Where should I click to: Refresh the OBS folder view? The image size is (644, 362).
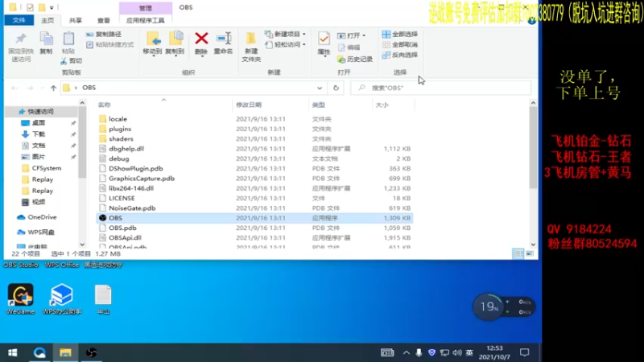click(336, 88)
